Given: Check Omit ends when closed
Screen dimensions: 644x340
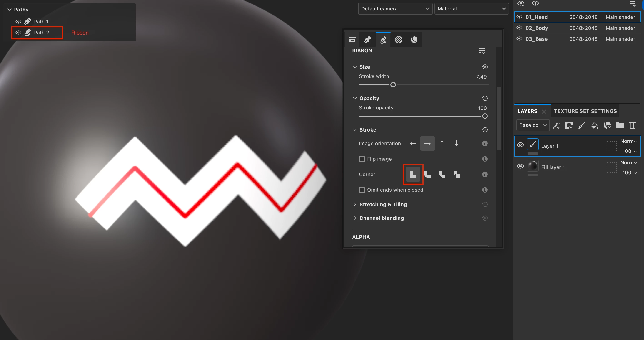Looking at the screenshot, I should point(362,190).
